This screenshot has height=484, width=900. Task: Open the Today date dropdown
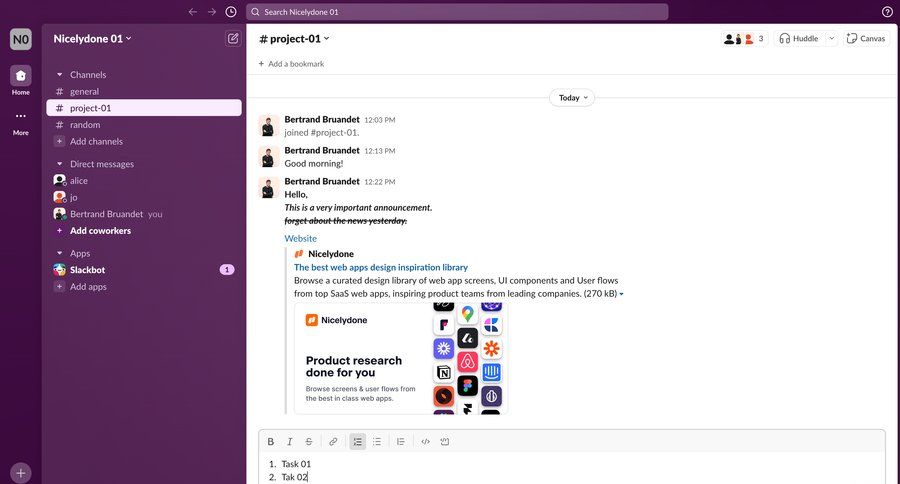click(x=572, y=98)
